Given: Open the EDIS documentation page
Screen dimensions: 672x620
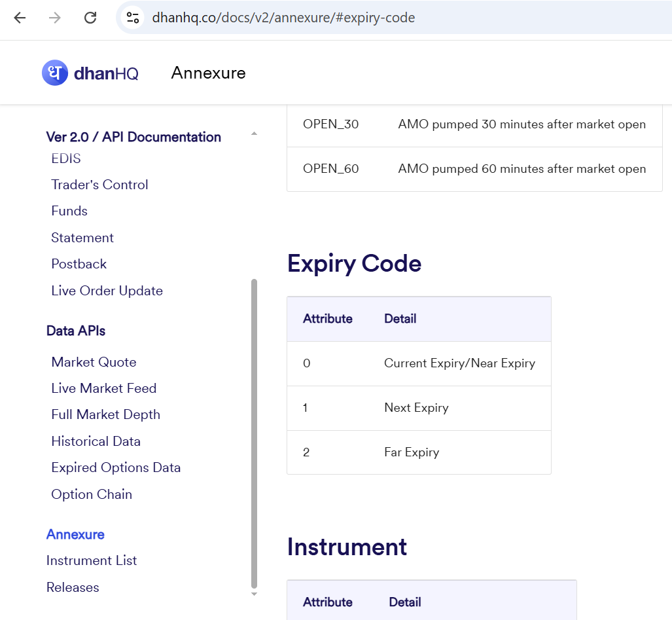Looking at the screenshot, I should (x=66, y=158).
